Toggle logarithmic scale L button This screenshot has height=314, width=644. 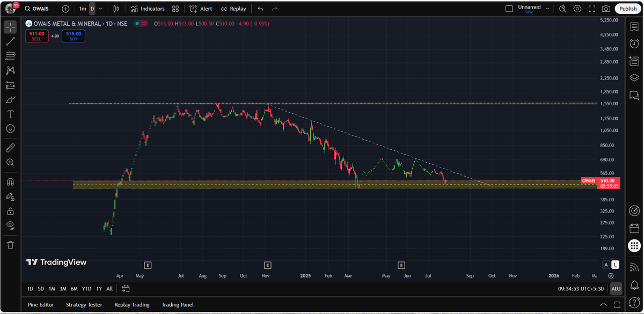tap(615, 265)
